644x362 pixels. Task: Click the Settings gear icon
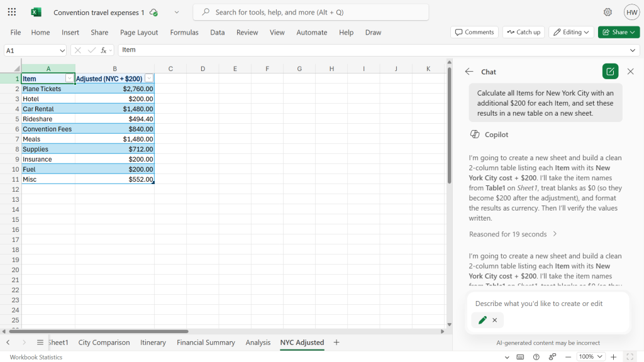(608, 12)
